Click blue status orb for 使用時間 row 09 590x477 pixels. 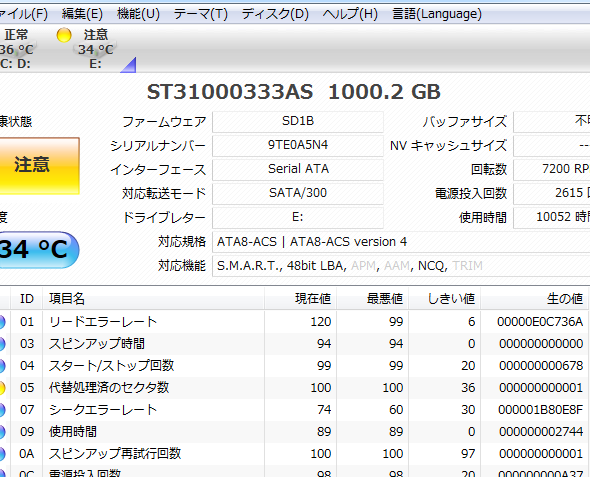tap(2, 432)
